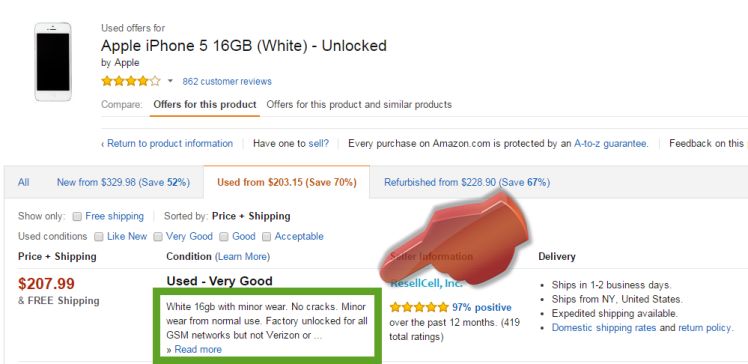
Task: Switch to Offers for this product and similar products
Action: pyautogui.click(x=359, y=104)
